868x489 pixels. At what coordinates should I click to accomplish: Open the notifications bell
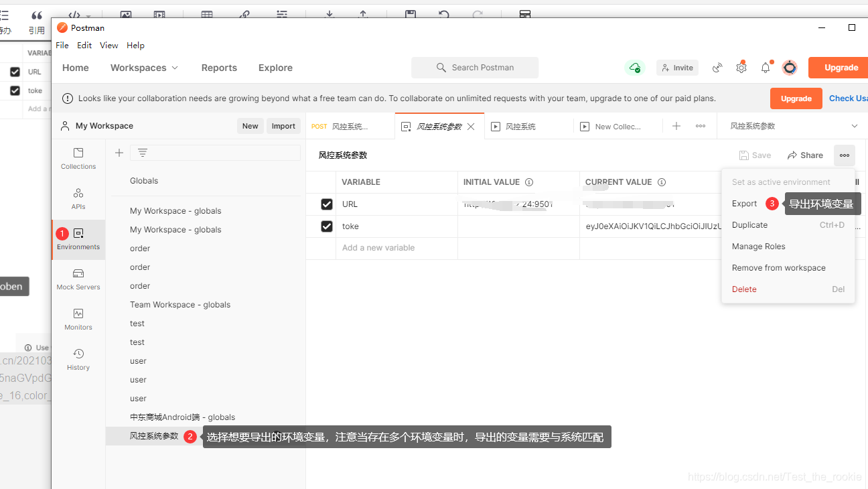click(x=766, y=68)
